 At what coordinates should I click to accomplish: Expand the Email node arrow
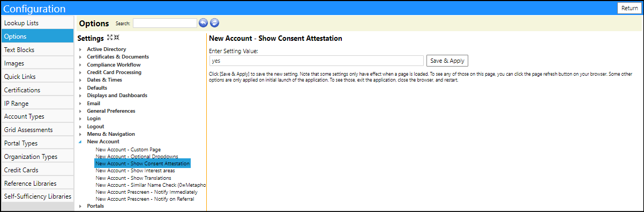coord(80,104)
